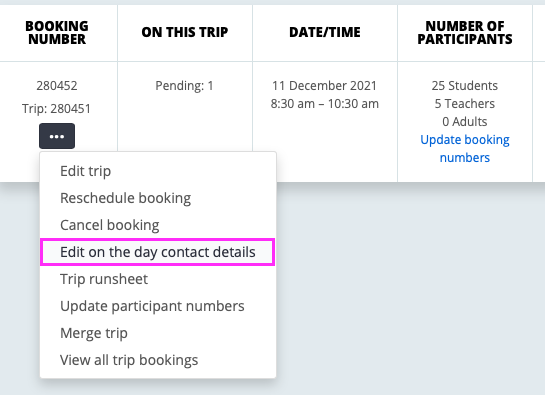Click the 11 December 2021 date
545x395 pixels.
click(324, 86)
